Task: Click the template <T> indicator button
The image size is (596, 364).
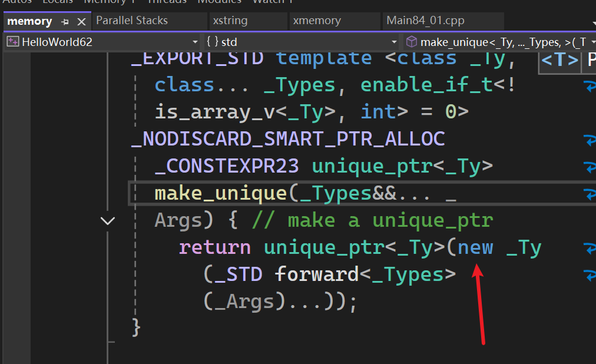Action: click(559, 60)
